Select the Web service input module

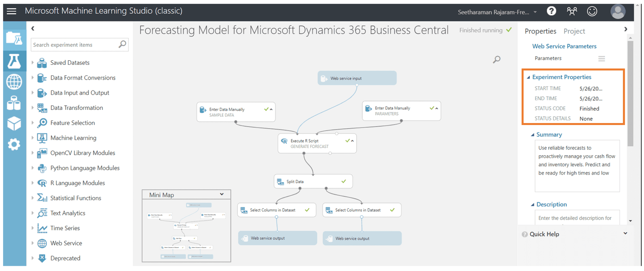(357, 78)
